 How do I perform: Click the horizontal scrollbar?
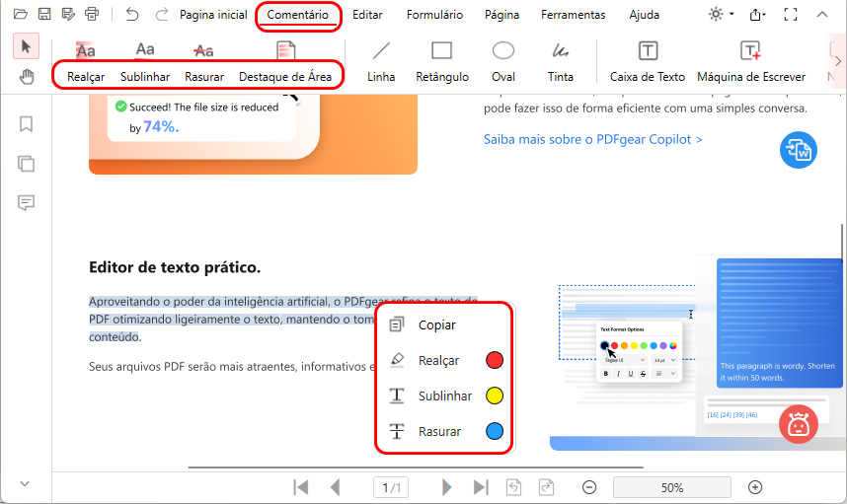416,468
